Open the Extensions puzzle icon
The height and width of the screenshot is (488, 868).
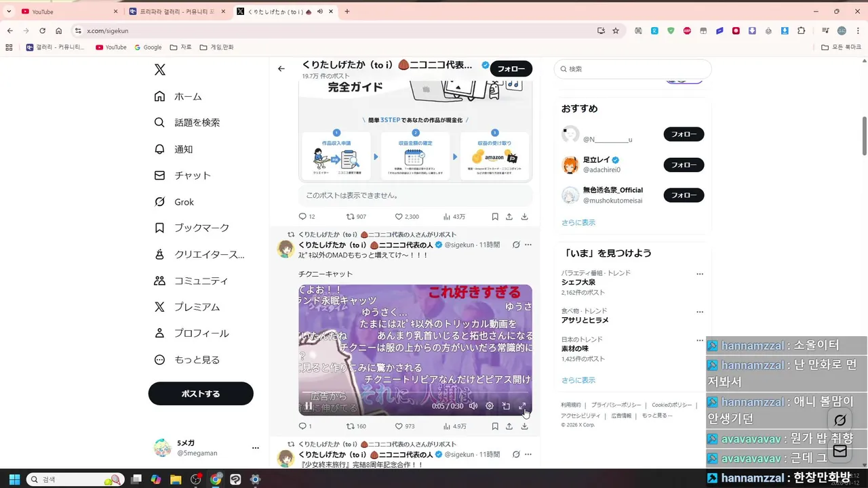(x=801, y=30)
